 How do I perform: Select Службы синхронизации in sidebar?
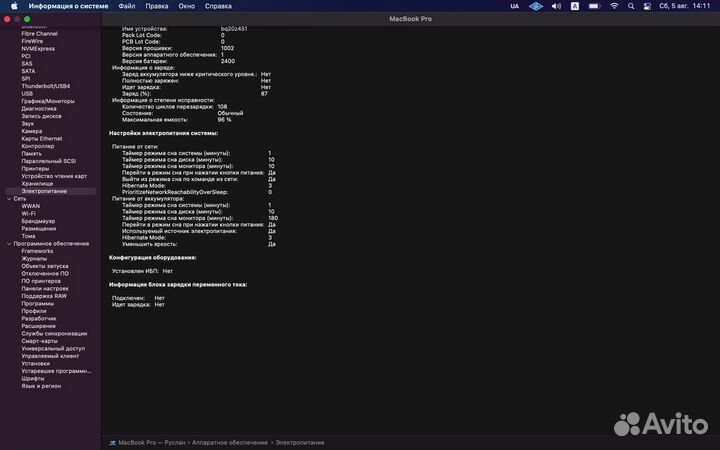[x=54, y=334]
